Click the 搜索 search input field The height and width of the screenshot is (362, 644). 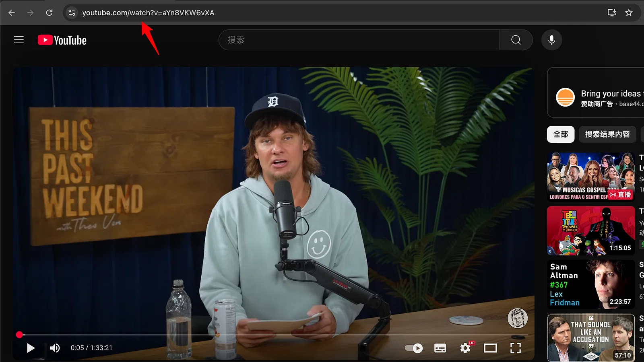[359, 40]
